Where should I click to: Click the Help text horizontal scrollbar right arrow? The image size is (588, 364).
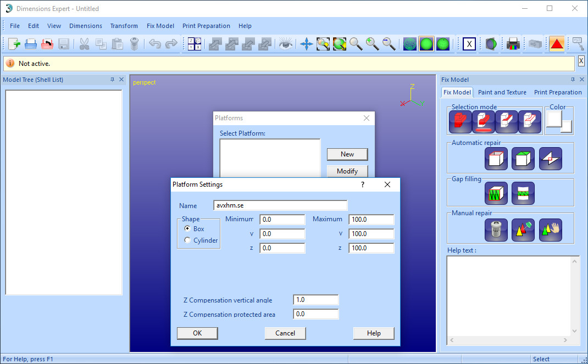565,340
